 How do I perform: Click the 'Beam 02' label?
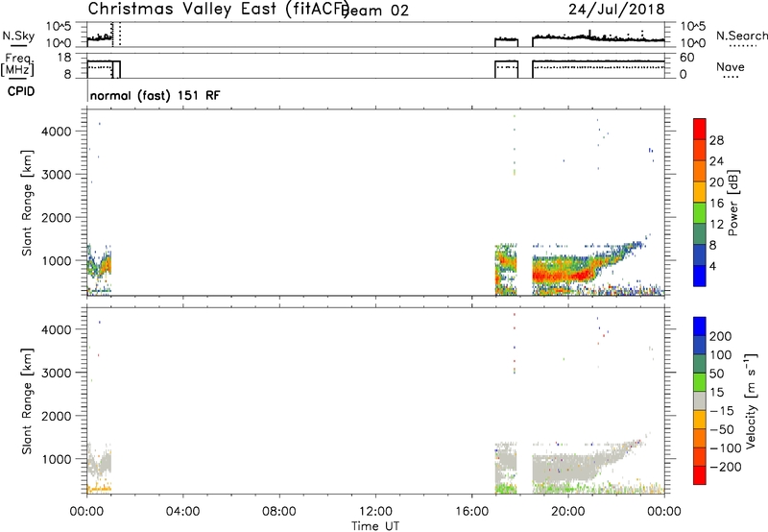tap(376, 11)
